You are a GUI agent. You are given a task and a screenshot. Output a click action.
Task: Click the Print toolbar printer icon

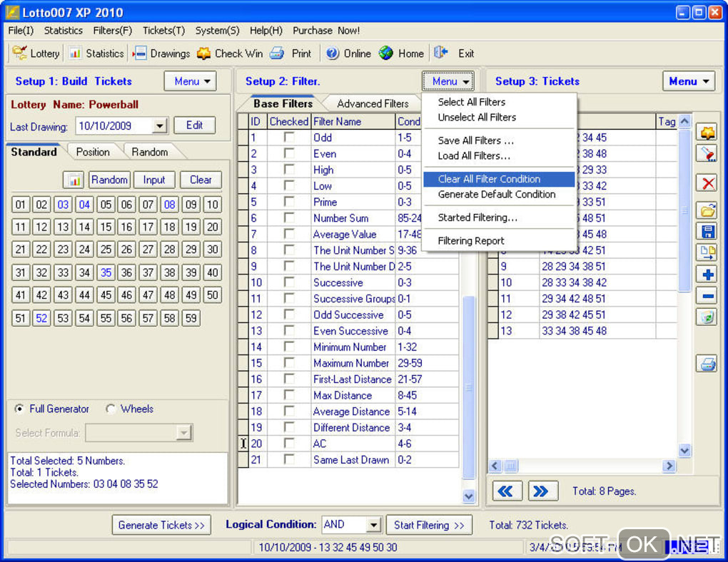[277, 53]
